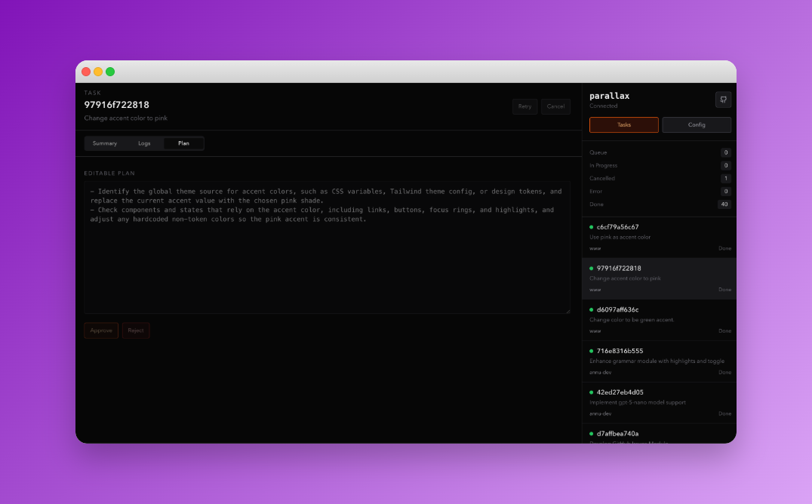Viewport: 812px width, 504px height.
Task: Click the header subtitle 'Change accent color to pink'
Action: coord(126,118)
